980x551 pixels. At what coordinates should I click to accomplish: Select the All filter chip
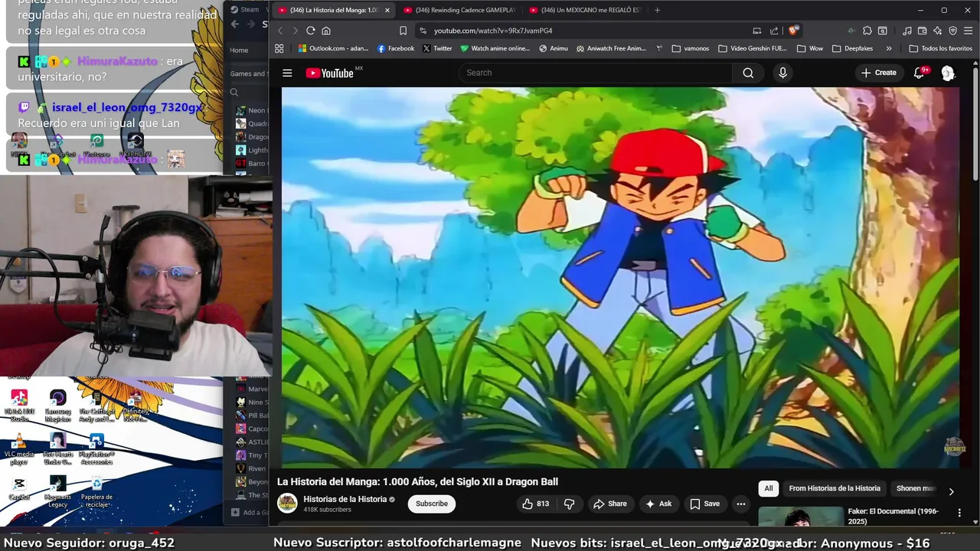(769, 488)
